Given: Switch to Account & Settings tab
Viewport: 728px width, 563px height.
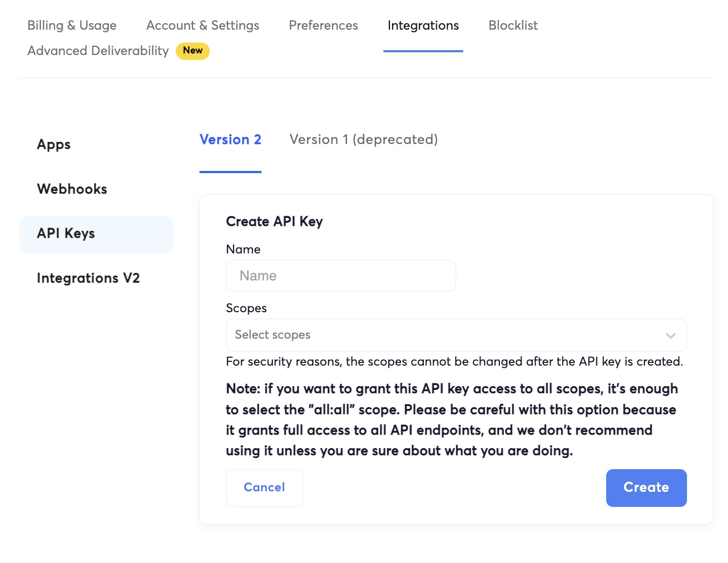Looking at the screenshot, I should 203,25.
